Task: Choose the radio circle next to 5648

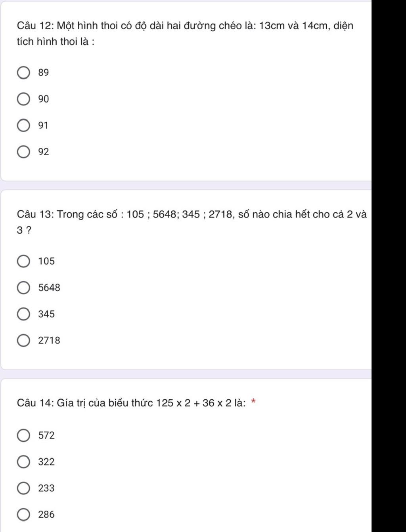Action: (23, 288)
